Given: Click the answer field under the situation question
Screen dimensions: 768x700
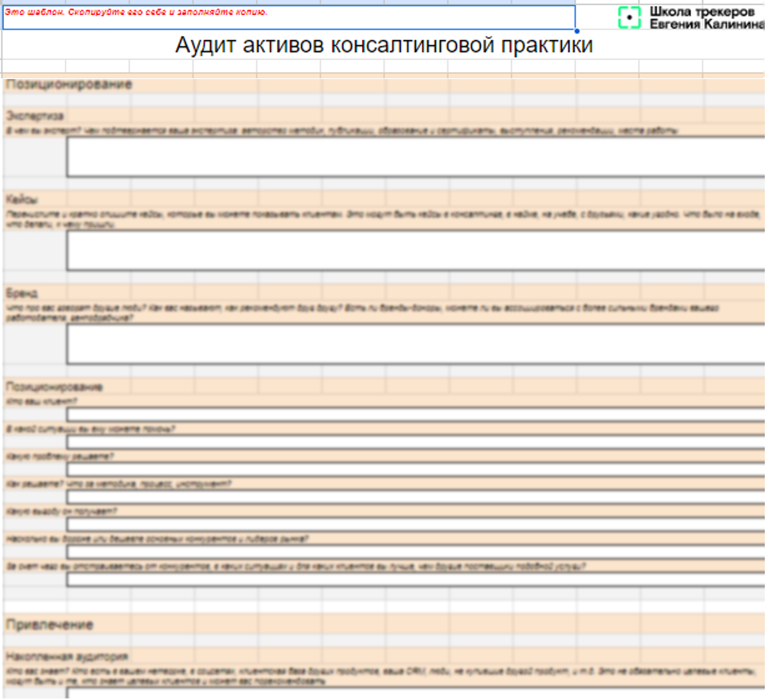Looking at the screenshot, I should pos(416,443).
